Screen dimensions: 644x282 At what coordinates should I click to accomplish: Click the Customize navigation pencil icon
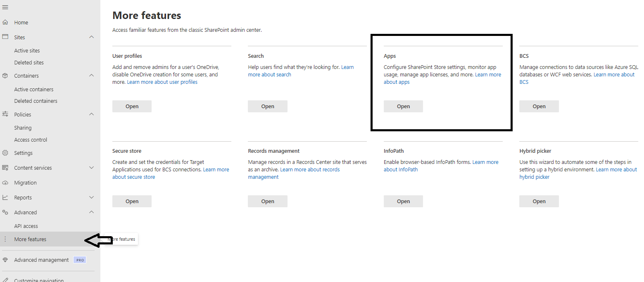pyautogui.click(x=5, y=280)
